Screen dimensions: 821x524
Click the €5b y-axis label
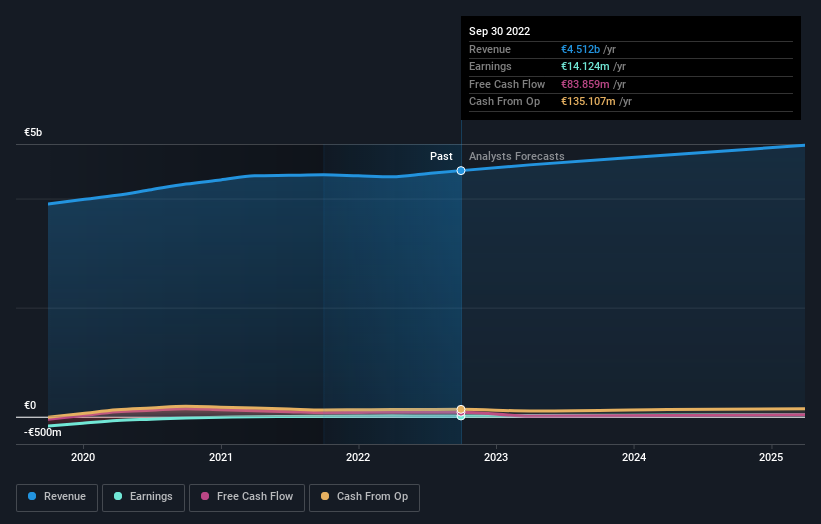33,132
